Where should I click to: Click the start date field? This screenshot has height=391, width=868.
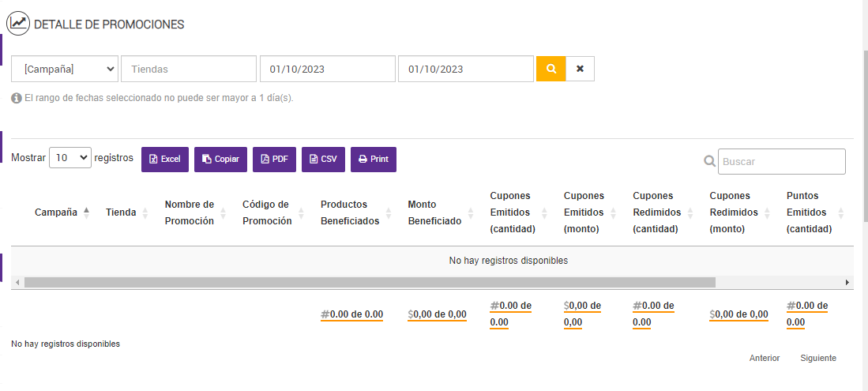(327, 69)
